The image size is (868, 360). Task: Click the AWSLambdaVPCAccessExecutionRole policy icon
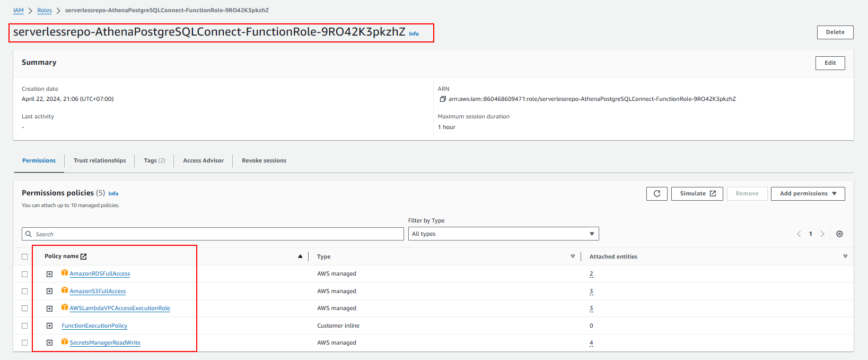[x=64, y=307]
